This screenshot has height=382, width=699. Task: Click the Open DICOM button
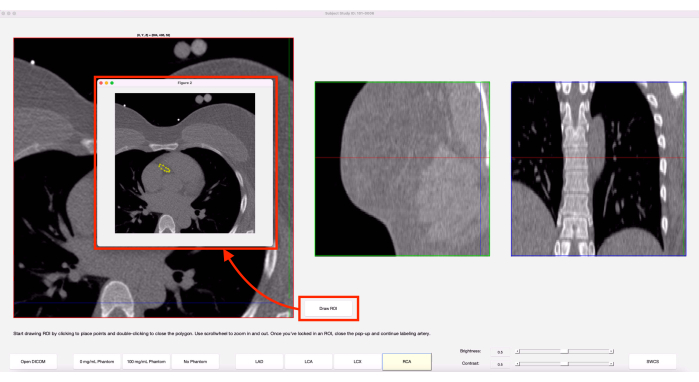pos(33,361)
